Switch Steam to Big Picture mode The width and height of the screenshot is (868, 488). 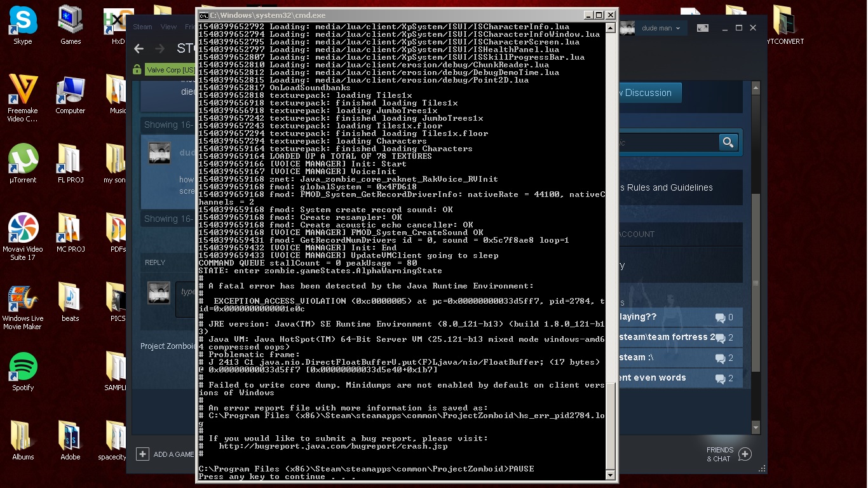[703, 28]
